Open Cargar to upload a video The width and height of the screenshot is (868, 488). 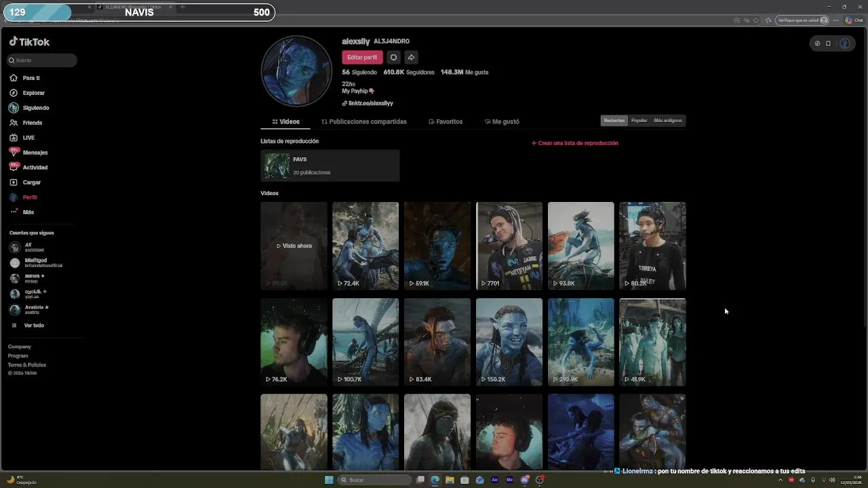click(x=25, y=182)
